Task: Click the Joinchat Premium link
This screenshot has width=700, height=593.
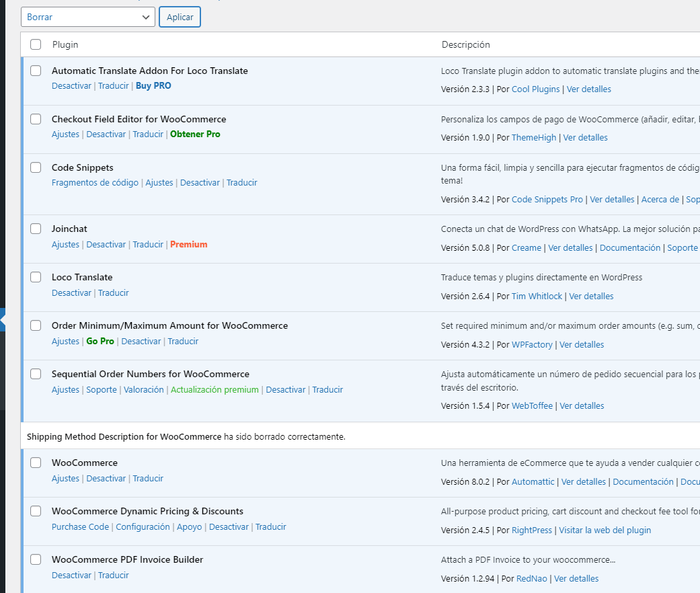Action: [189, 245]
